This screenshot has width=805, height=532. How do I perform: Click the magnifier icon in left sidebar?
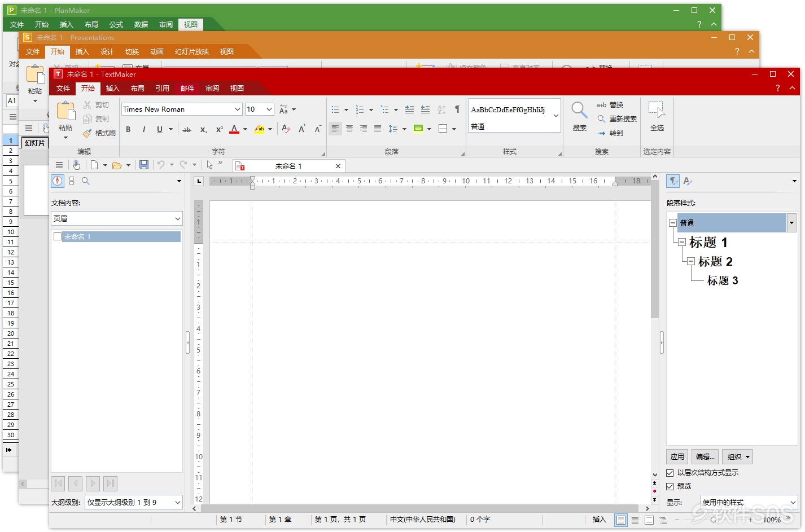86,181
